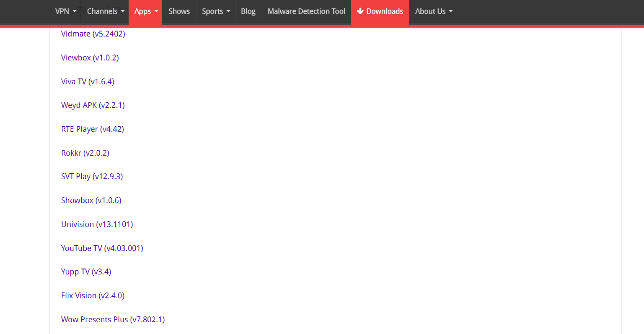This screenshot has height=334, width=644.
Task: Open the Univision (v13.1101) link
Action: (97, 224)
